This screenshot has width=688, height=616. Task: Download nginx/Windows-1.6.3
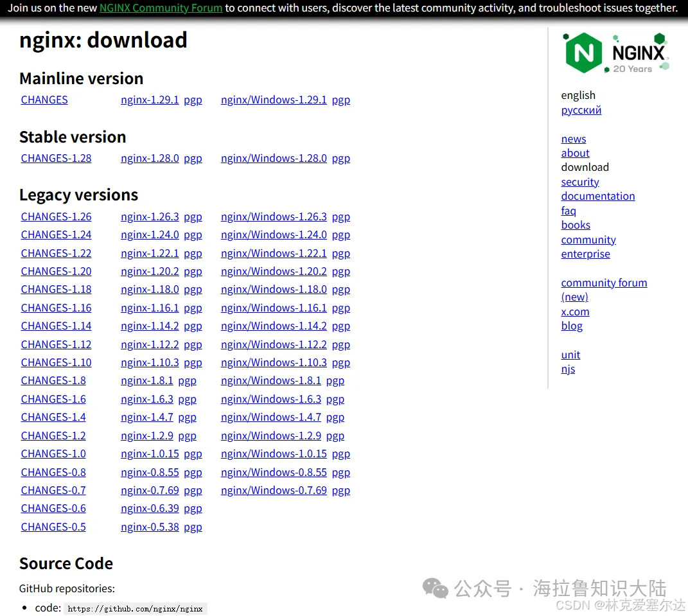click(x=270, y=400)
